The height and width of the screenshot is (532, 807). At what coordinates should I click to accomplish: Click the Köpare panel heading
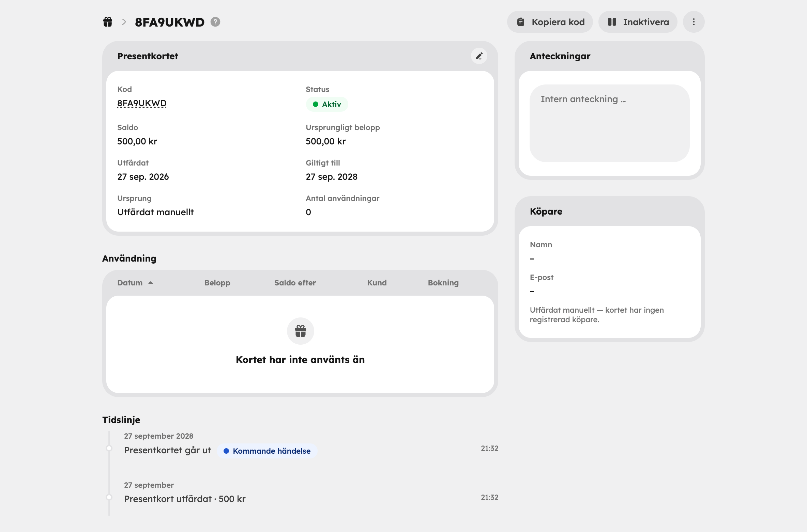coord(546,212)
